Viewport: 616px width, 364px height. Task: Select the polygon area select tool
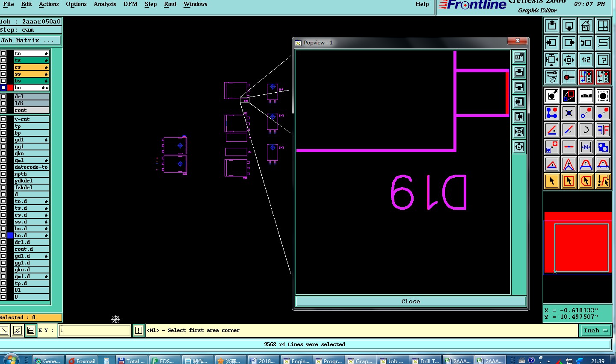click(x=586, y=181)
